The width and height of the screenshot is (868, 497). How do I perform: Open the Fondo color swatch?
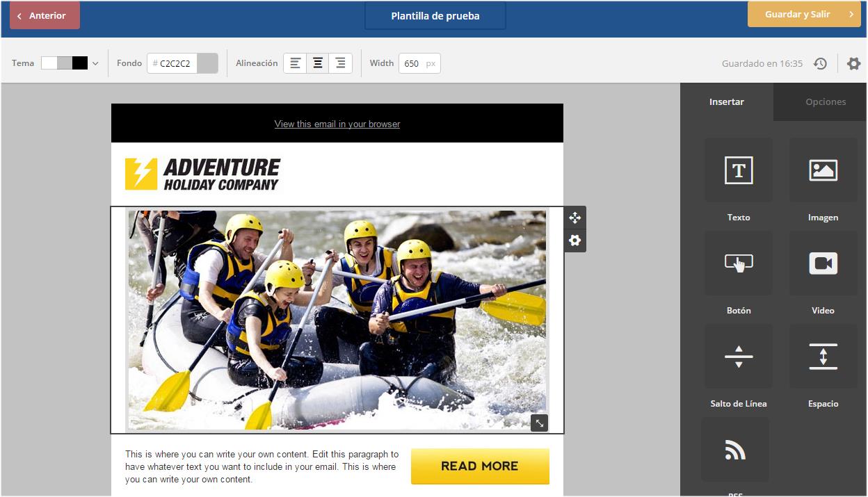207,63
